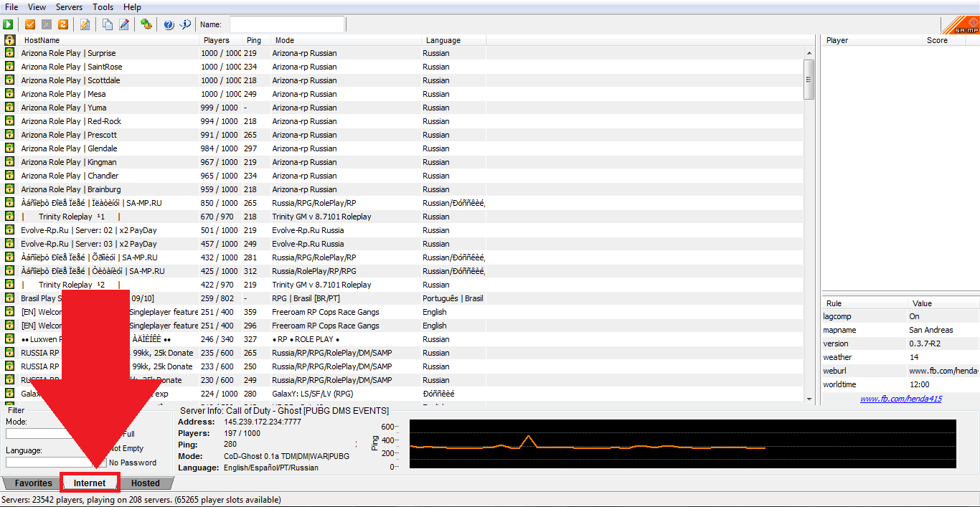Viewport: 980px width, 507px height.
Task: Click the lock icon of Evolve-Rp.Ru Server 02 row
Action: (x=9, y=230)
